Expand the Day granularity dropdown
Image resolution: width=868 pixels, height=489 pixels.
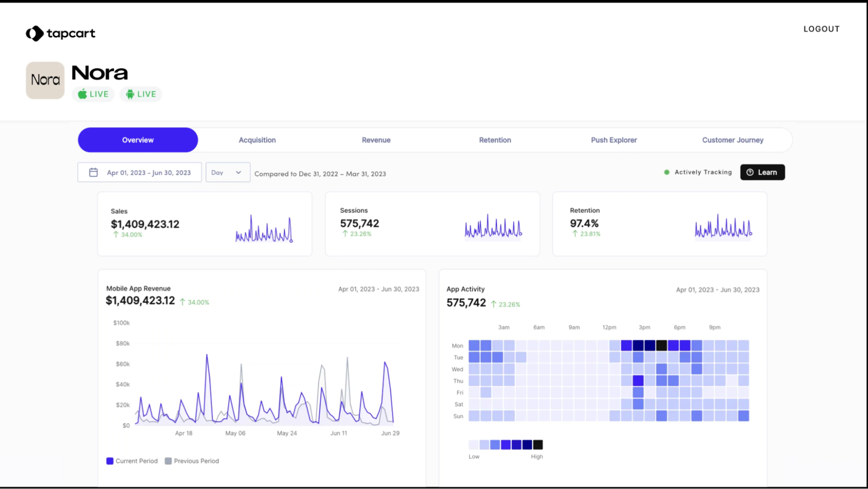point(228,172)
